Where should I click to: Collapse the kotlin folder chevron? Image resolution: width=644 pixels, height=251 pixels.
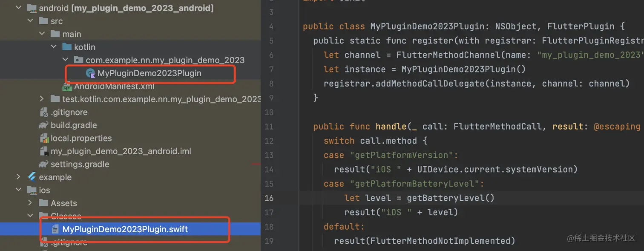54,47
